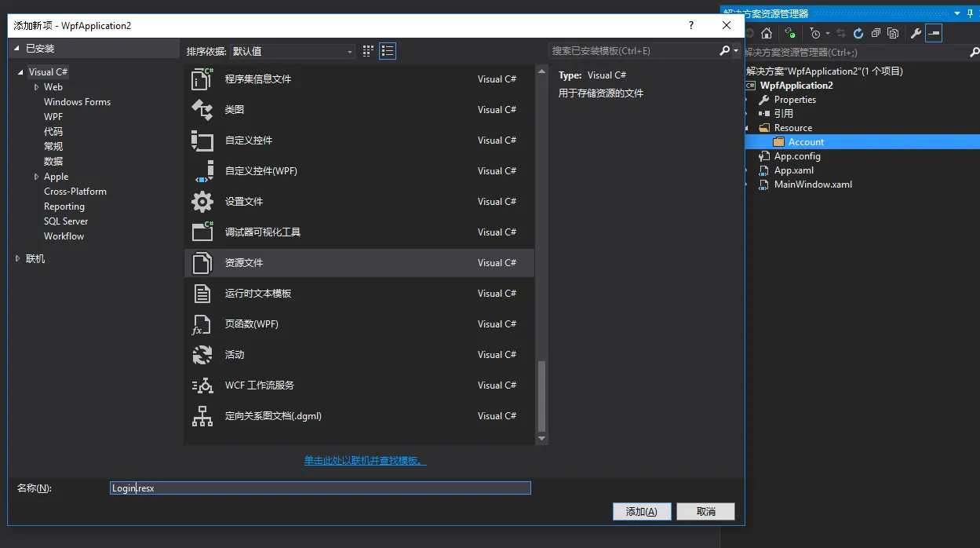
Task: Click the 自定义控件 template icon
Action: coord(202,140)
